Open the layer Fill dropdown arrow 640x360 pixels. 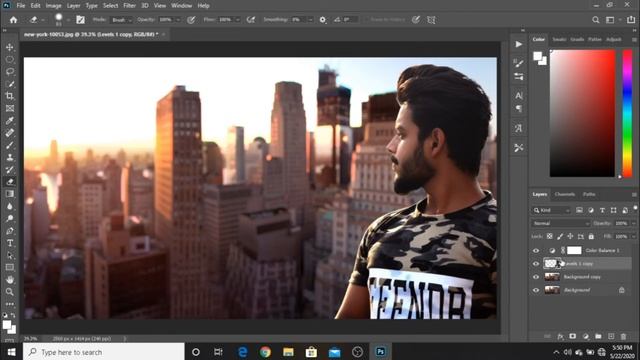click(633, 236)
